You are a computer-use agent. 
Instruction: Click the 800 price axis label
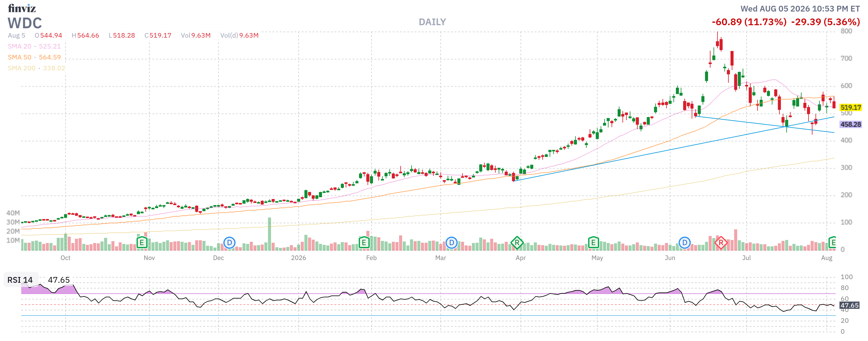(846, 31)
